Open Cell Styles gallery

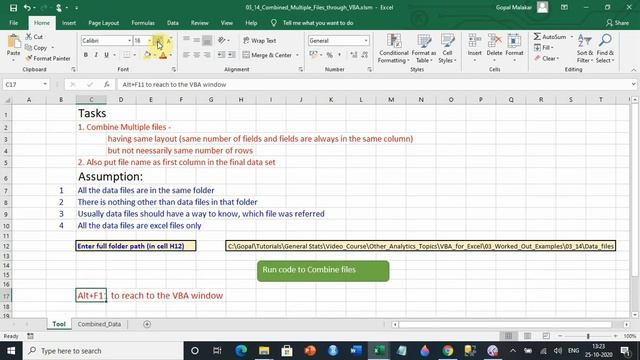pyautogui.click(x=447, y=49)
